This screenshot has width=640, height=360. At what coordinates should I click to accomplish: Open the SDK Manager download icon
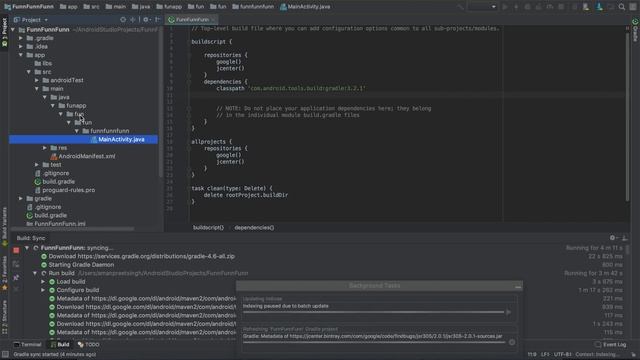point(599,7)
